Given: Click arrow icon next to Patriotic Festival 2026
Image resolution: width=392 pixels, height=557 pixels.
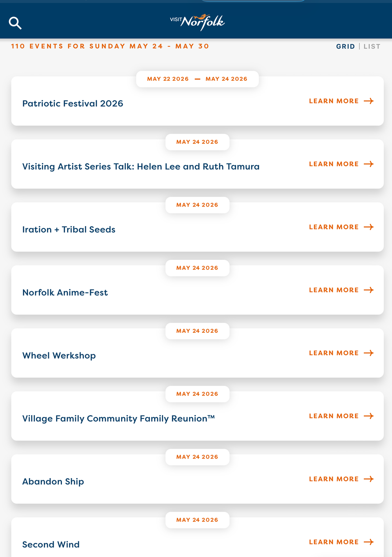Looking at the screenshot, I should tap(368, 101).
